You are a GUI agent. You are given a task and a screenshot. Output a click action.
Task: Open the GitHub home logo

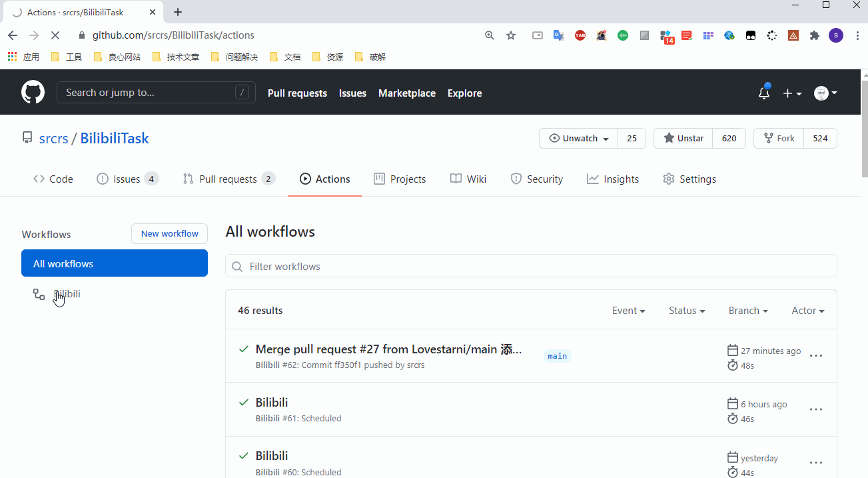click(33, 93)
